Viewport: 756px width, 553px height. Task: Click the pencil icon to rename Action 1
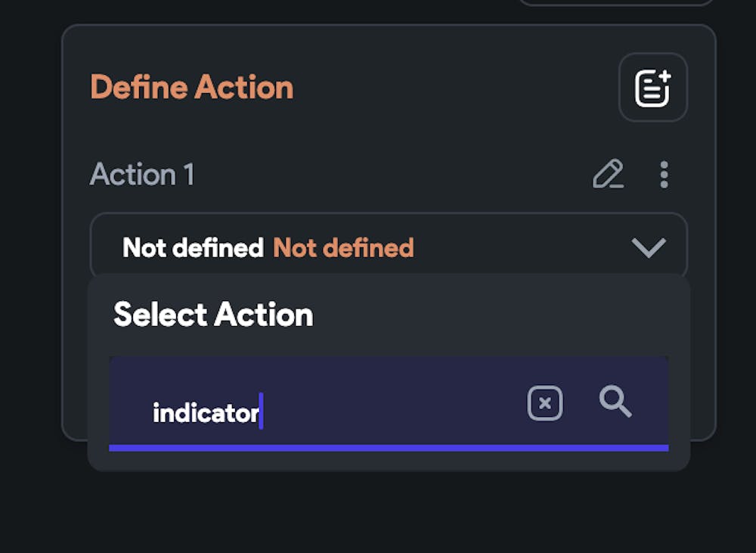click(608, 175)
